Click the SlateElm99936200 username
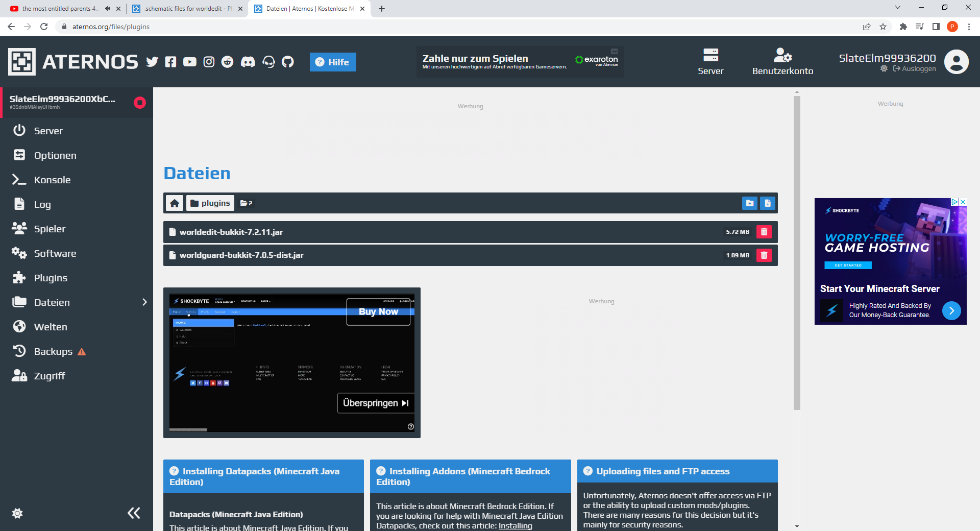 [x=887, y=58]
